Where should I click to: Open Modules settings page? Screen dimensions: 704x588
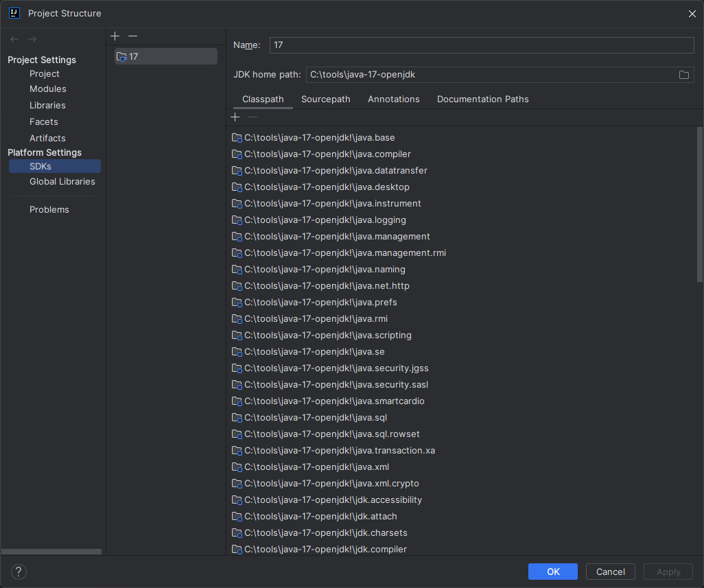coord(47,89)
